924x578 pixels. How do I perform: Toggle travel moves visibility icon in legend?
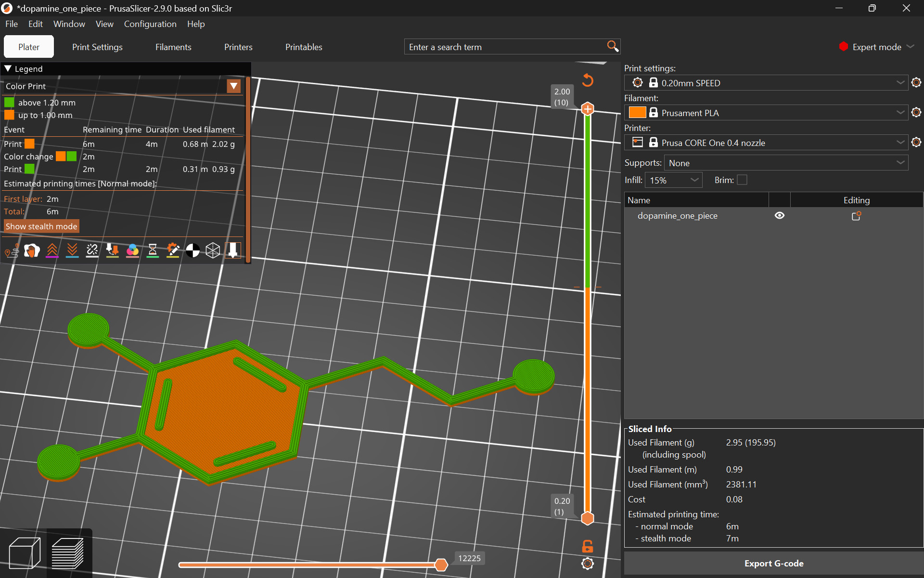pyautogui.click(x=12, y=250)
